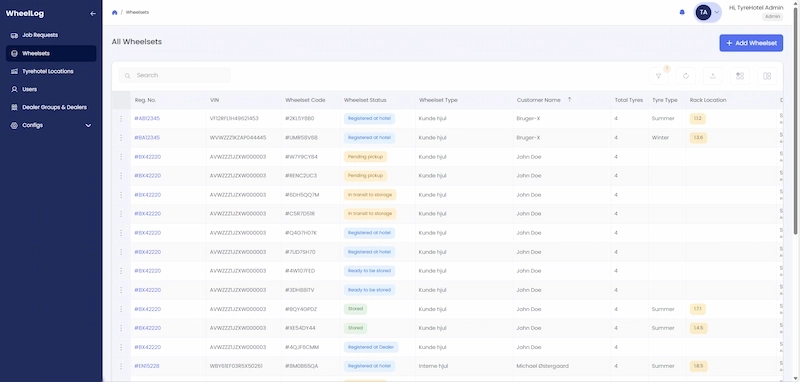The width and height of the screenshot is (800, 382).
Task: Click rack location badge 1.1.2
Action: (x=698, y=119)
